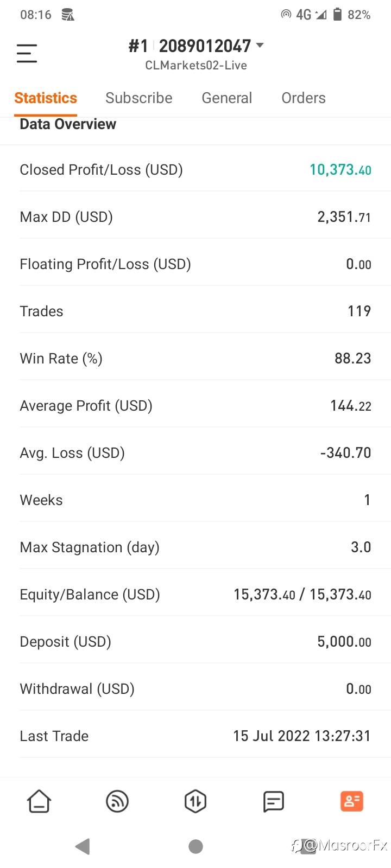Image resolution: width=391 pixels, height=868 pixels.
Task: Open the messages chat icon
Action: 273,801
